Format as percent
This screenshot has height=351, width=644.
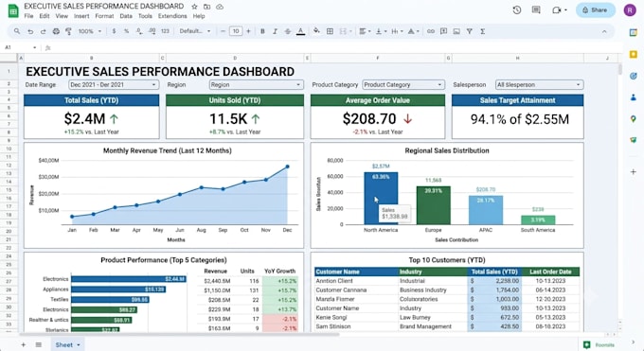coord(127,31)
